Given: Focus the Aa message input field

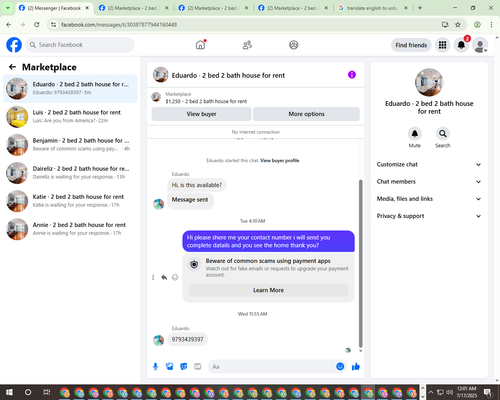Looking at the screenshot, I should pos(273,367).
